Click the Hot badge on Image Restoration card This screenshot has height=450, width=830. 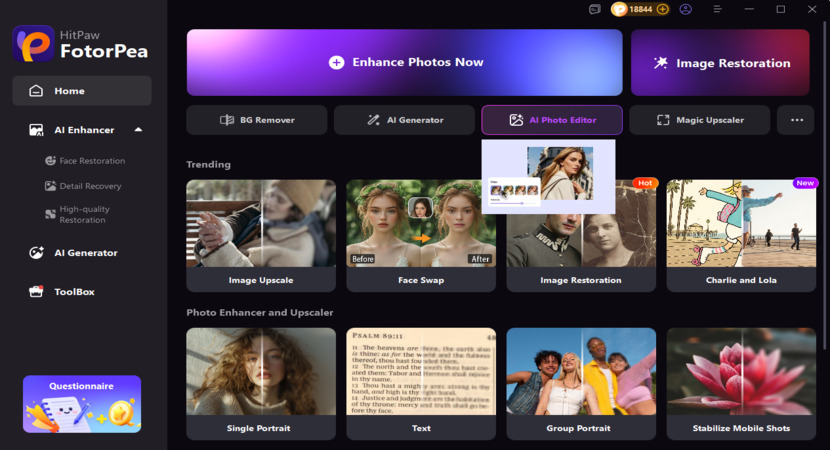645,183
